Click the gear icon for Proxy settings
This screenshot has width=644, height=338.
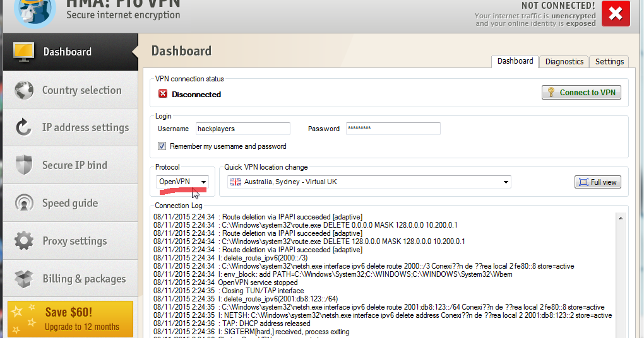[24, 241]
